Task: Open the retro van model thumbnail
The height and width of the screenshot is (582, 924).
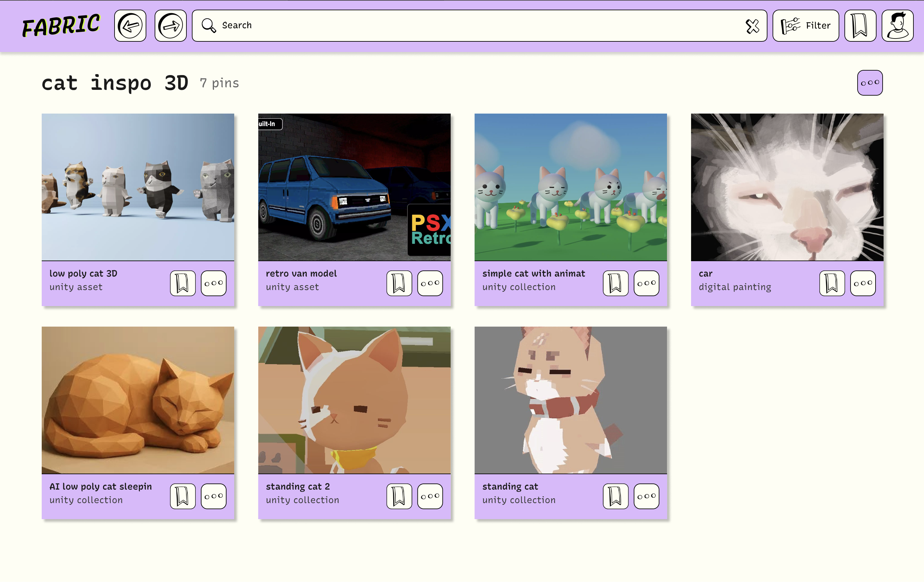Action: click(354, 187)
